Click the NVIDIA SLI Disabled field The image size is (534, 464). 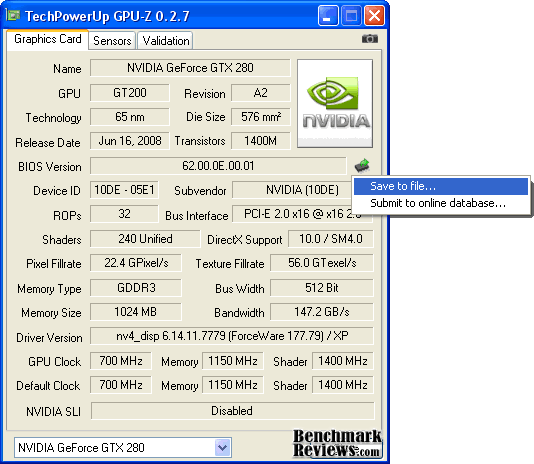233,411
